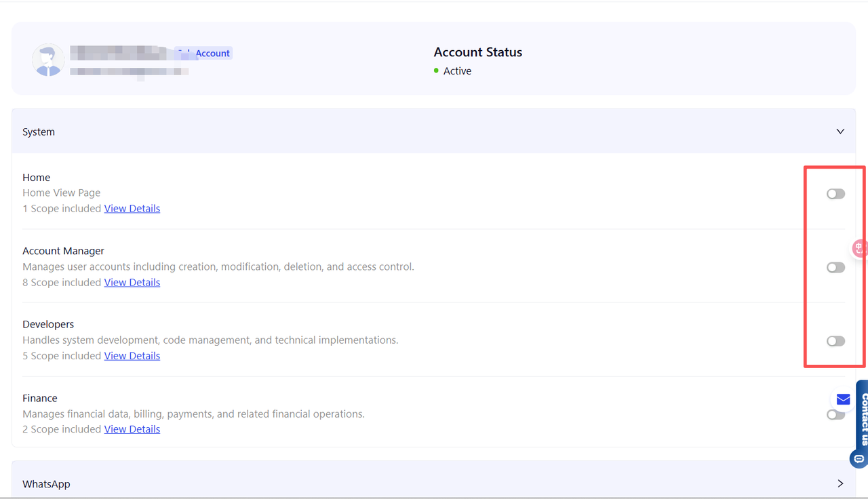Click the WhatsApp section header title

pyautogui.click(x=46, y=484)
